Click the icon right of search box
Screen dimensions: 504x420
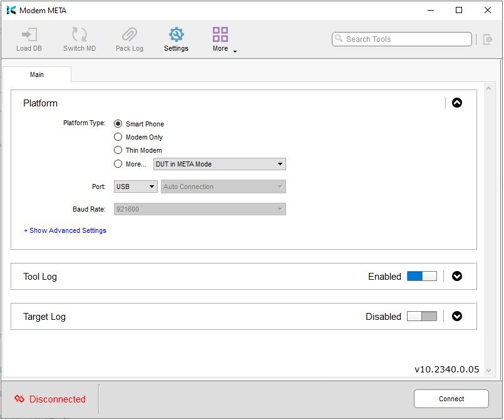(x=488, y=39)
